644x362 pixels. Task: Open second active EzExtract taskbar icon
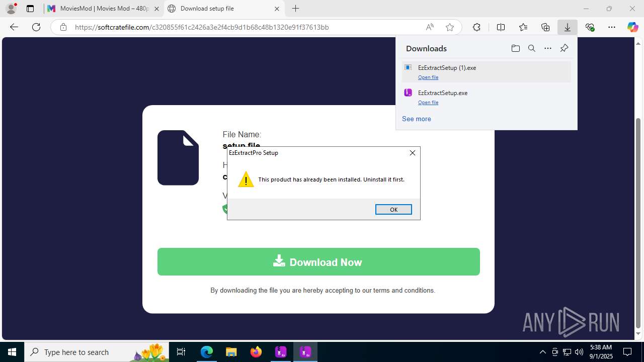click(305, 352)
